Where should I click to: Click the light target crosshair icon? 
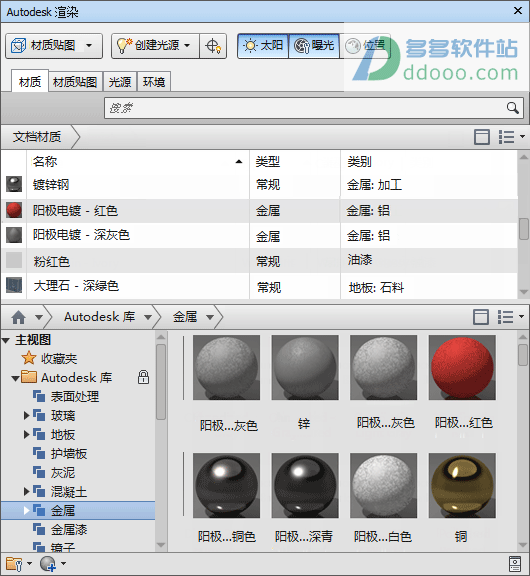coord(213,46)
